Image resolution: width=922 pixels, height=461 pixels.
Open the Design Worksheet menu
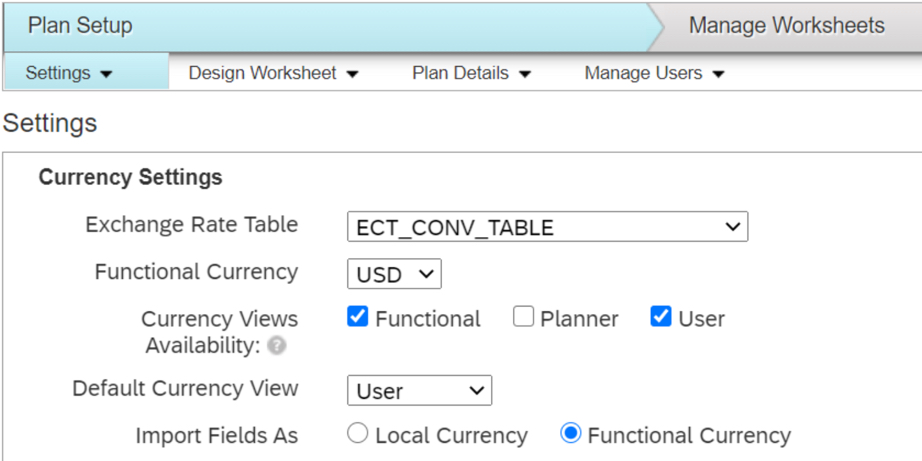262,73
